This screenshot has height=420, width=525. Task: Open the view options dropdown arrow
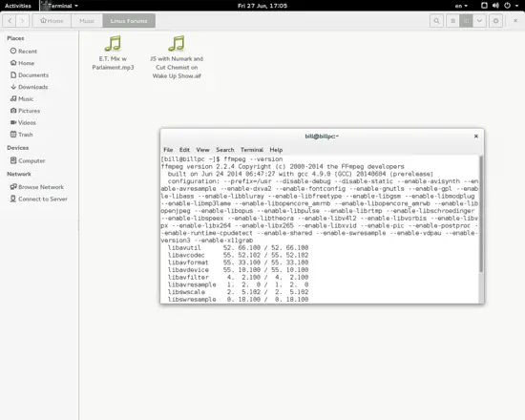(479, 21)
